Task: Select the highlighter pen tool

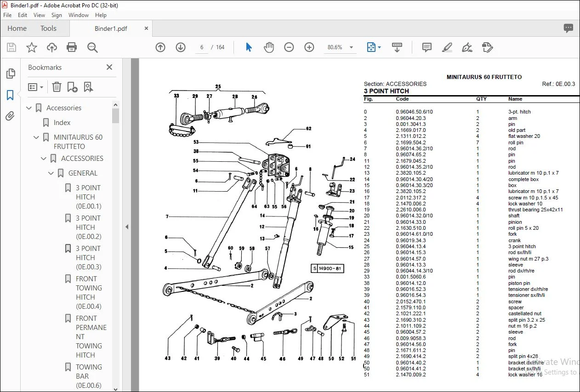Action: pos(447,47)
